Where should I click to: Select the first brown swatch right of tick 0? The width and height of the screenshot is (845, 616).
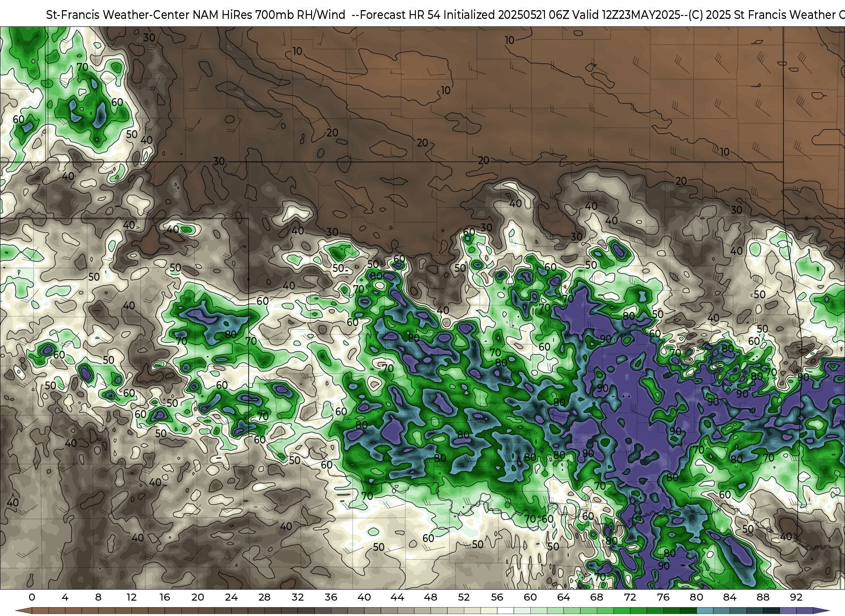(x=40, y=611)
